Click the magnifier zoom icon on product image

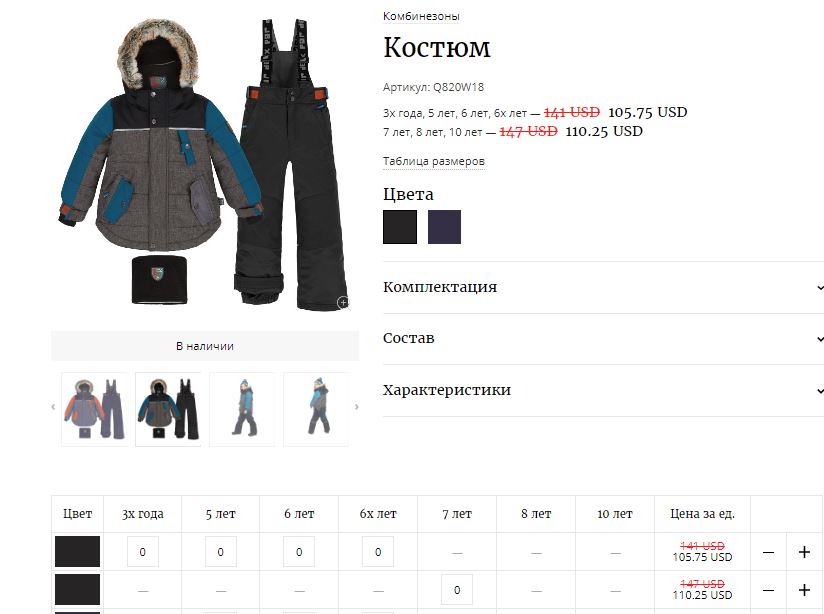343,303
